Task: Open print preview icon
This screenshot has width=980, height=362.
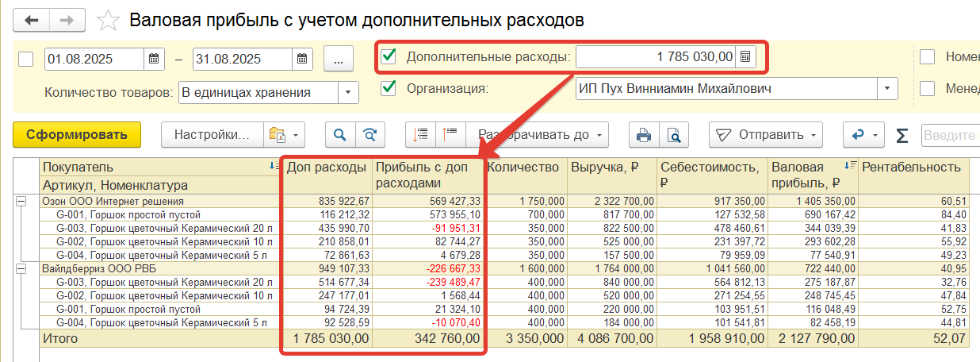Action: pyautogui.click(x=674, y=134)
